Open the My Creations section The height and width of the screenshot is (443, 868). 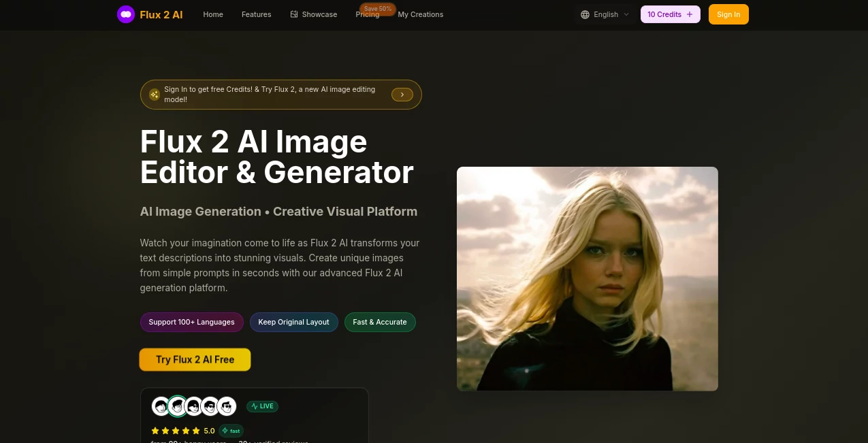420,14
